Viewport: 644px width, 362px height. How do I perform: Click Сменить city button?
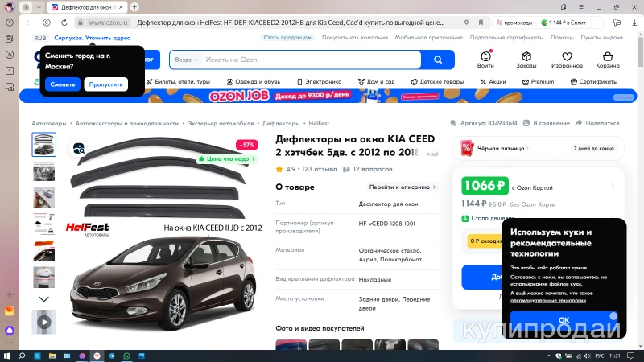pyautogui.click(x=63, y=84)
